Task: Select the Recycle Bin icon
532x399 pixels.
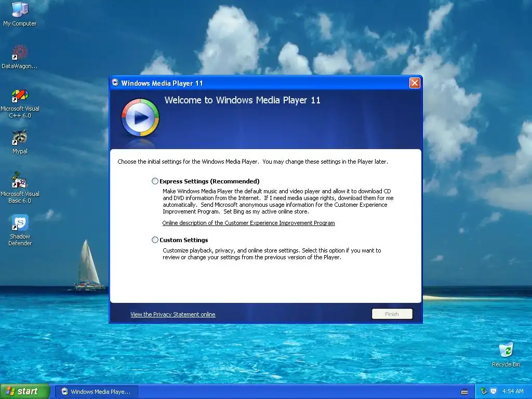Action: pos(506,355)
